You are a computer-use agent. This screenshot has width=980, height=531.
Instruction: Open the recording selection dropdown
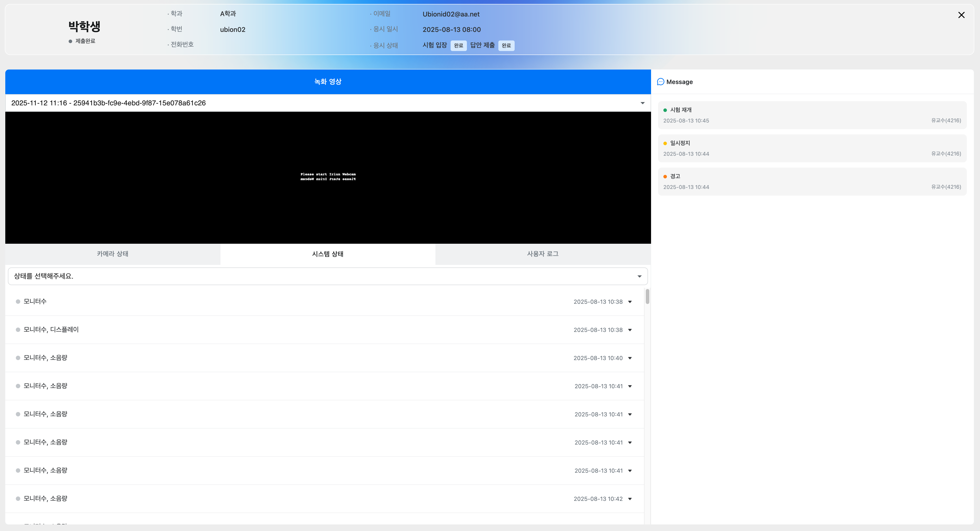tap(642, 103)
